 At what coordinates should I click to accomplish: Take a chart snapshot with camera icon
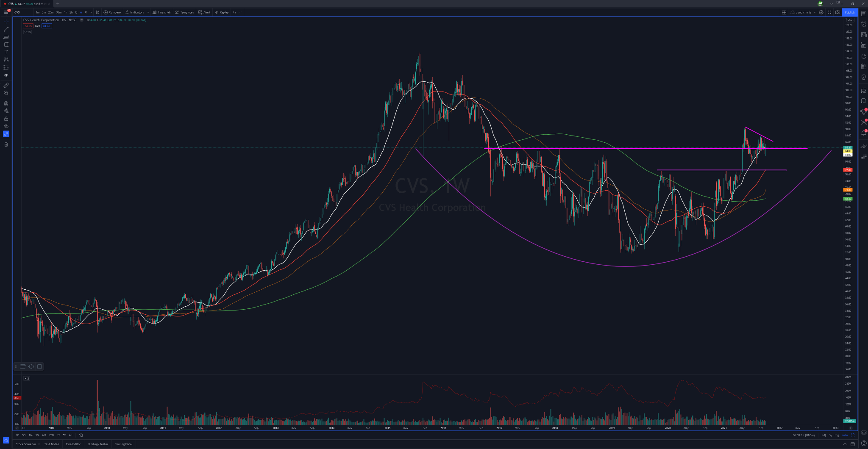(x=837, y=12)
